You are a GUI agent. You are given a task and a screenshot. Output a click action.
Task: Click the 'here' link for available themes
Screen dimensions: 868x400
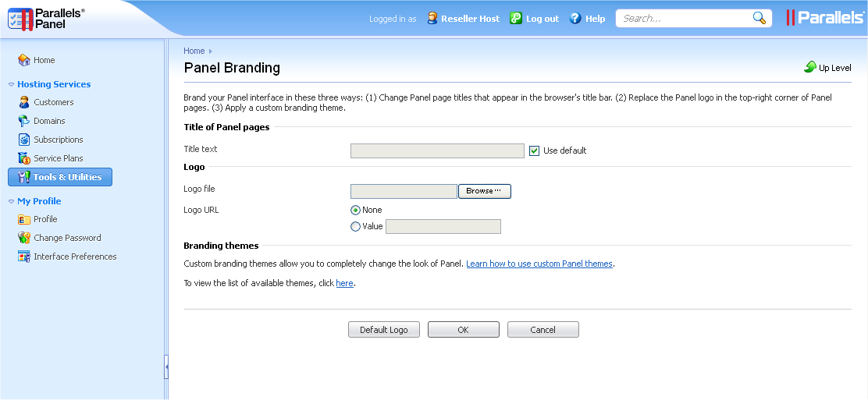click(344, 283)
